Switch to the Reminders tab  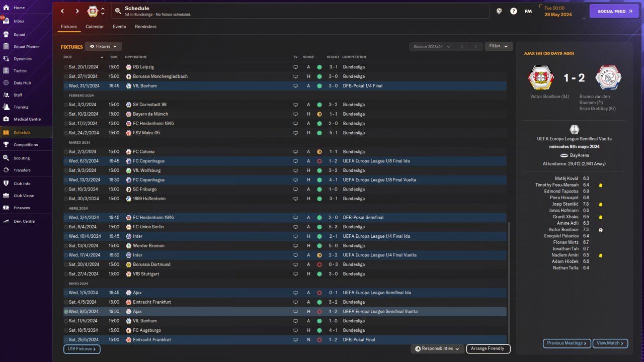(x=145, y=27)
